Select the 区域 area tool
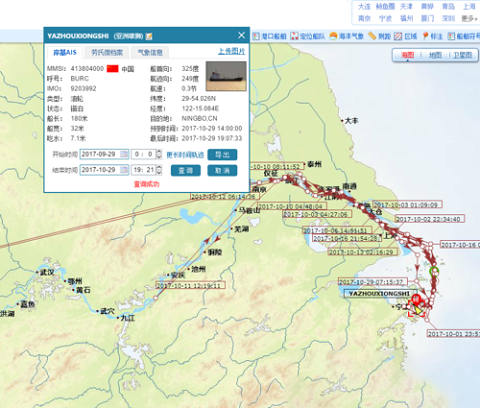480x408 pixels. click(x=405, y=36)
